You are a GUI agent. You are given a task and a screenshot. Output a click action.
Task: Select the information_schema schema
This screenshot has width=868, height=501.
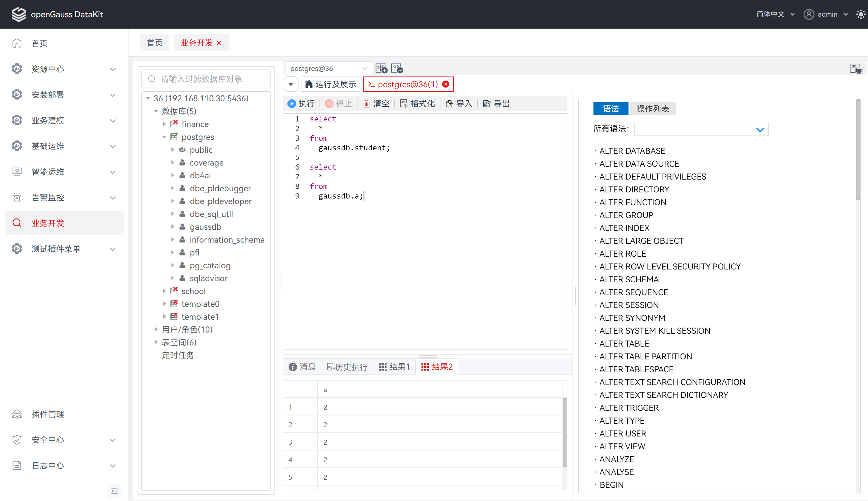click(x=227, y=240)
